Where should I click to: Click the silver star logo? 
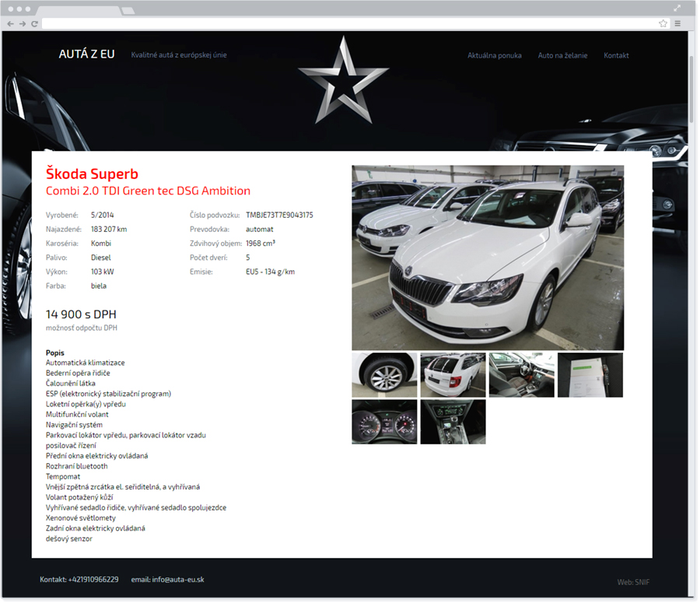343,80
